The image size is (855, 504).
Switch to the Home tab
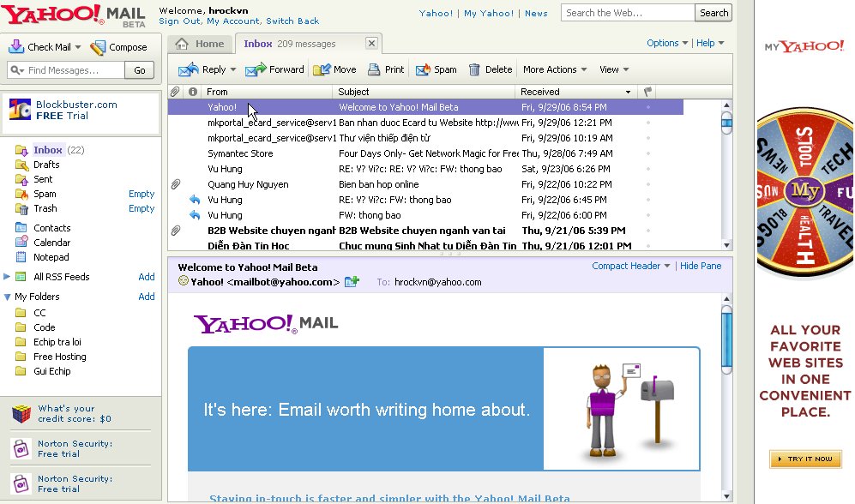[x=201, y=44]
